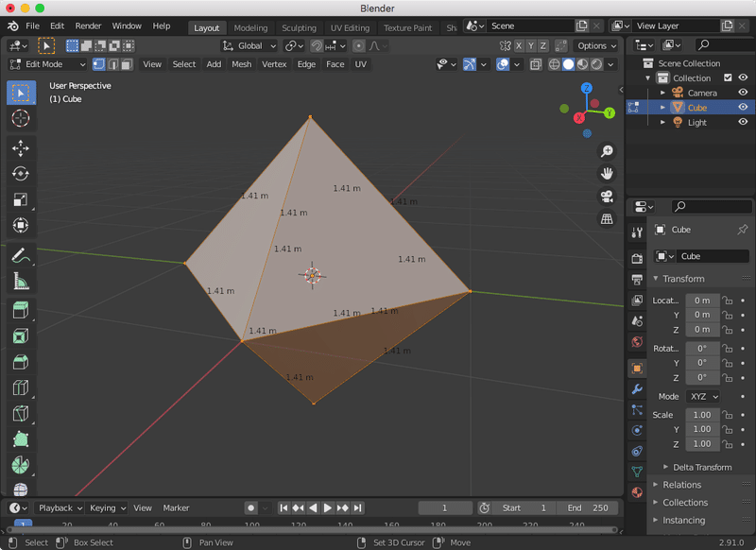This screenshot has width=756, height=550.
Task: Select the 3D Cursor tool
Action: (19, 119)
